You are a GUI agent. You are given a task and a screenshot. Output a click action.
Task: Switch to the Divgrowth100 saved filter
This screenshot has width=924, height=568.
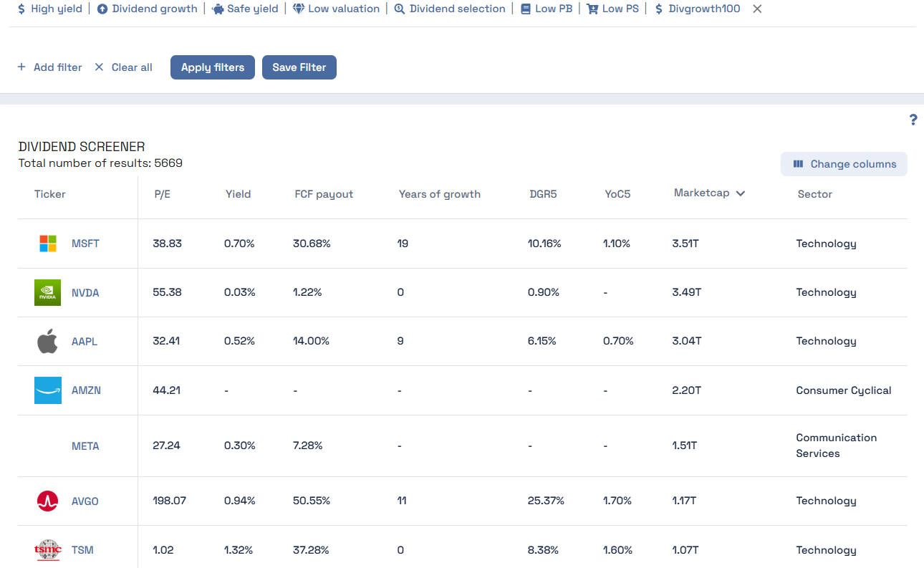click(x=705, y=9)
